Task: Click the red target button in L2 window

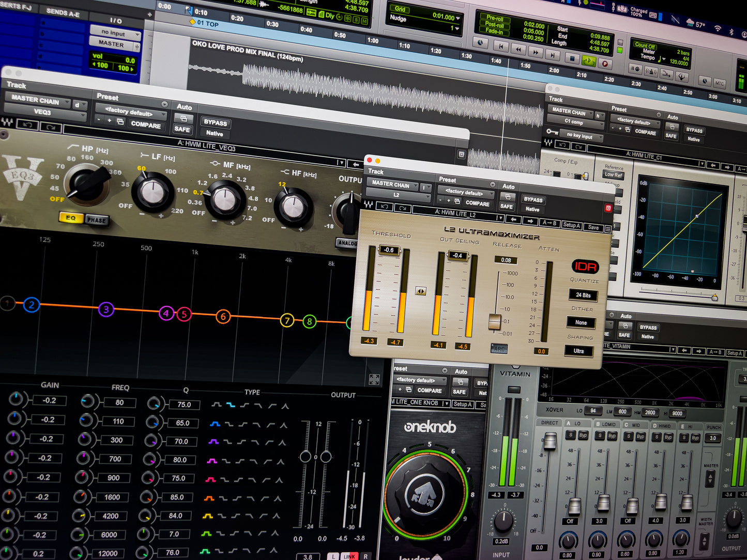Action: pyautogui.click(x=608, y=208)
